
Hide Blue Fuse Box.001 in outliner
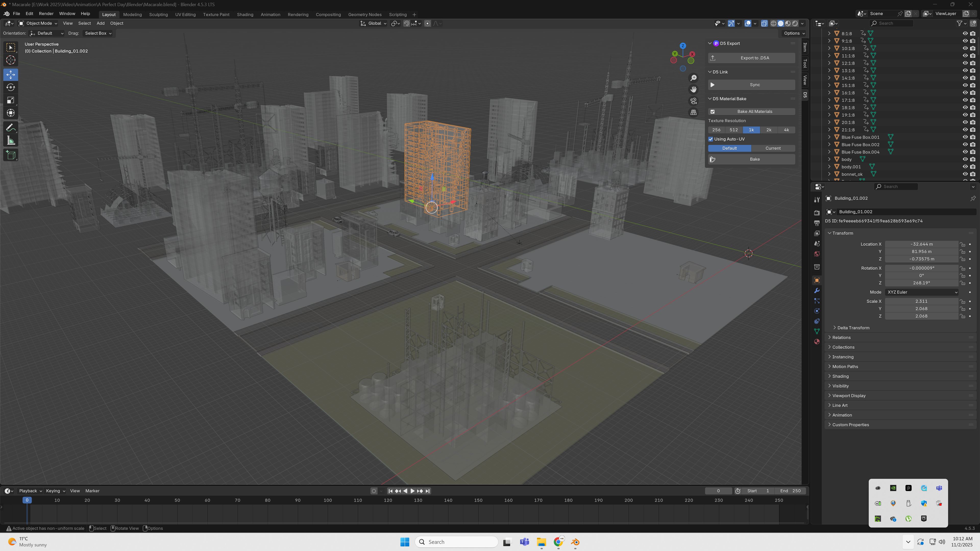click(x=965, y=137)
